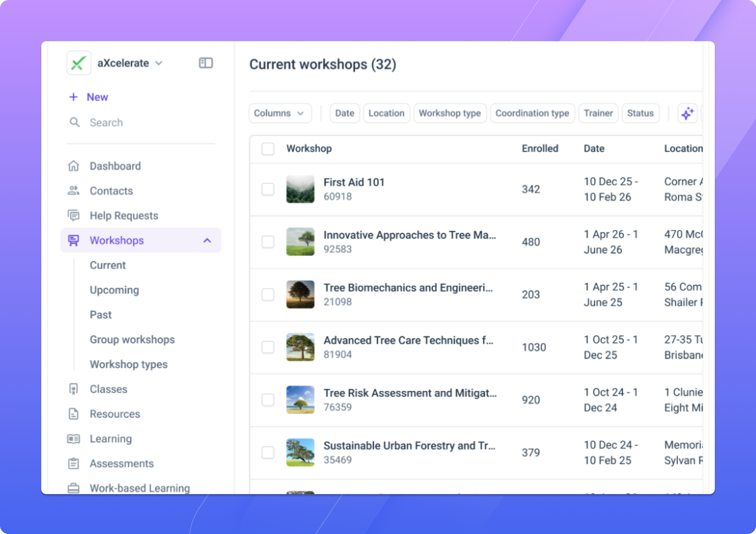
Task: Sort by the Workshop column header
Action: click(x=309, y=149)
